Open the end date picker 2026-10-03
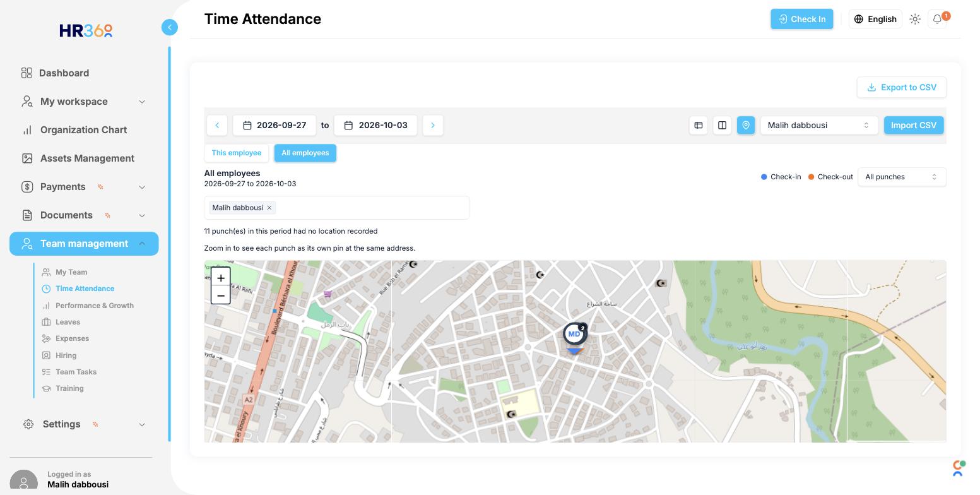 (375, 125)
